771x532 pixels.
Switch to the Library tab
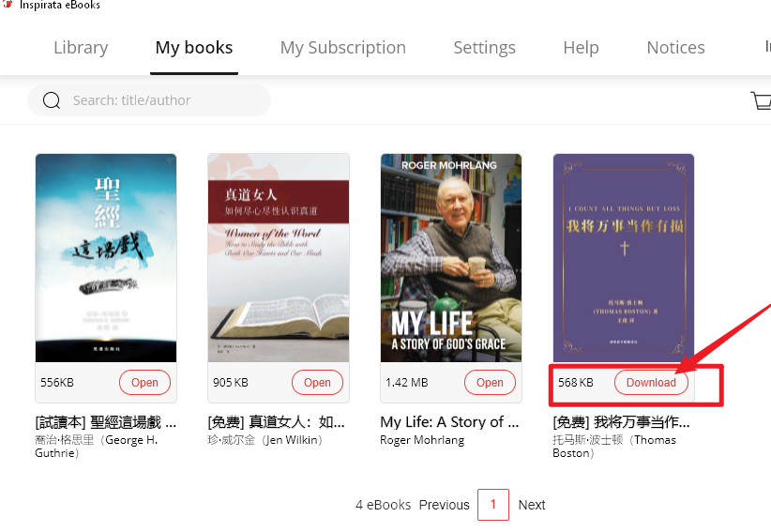coord(81,48)
